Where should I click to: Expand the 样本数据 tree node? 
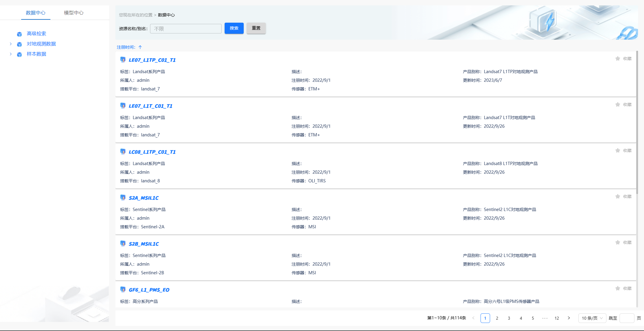[11, 54]
